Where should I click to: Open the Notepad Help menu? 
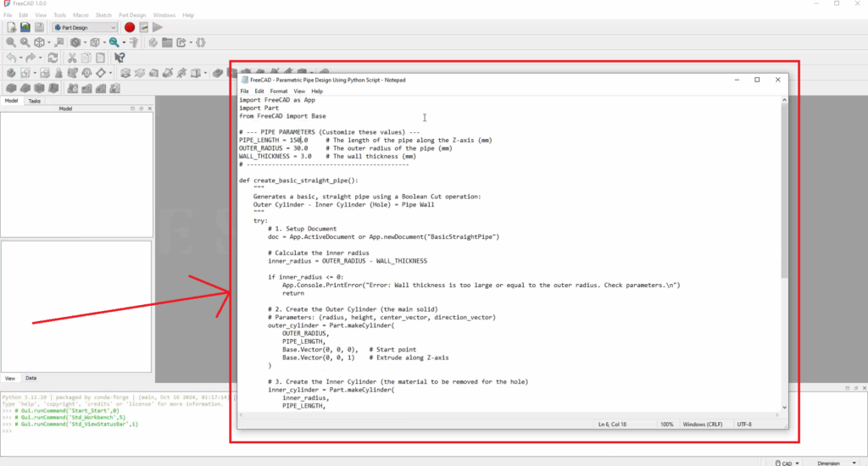(317, 92)
